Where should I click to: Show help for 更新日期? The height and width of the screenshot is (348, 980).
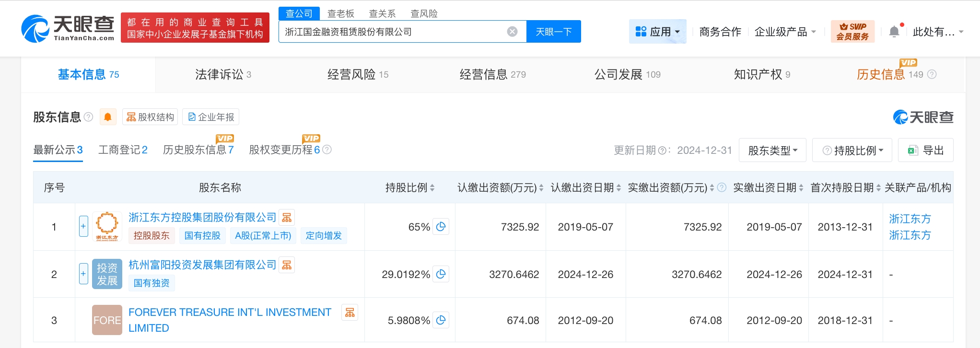tap(662, 151)
